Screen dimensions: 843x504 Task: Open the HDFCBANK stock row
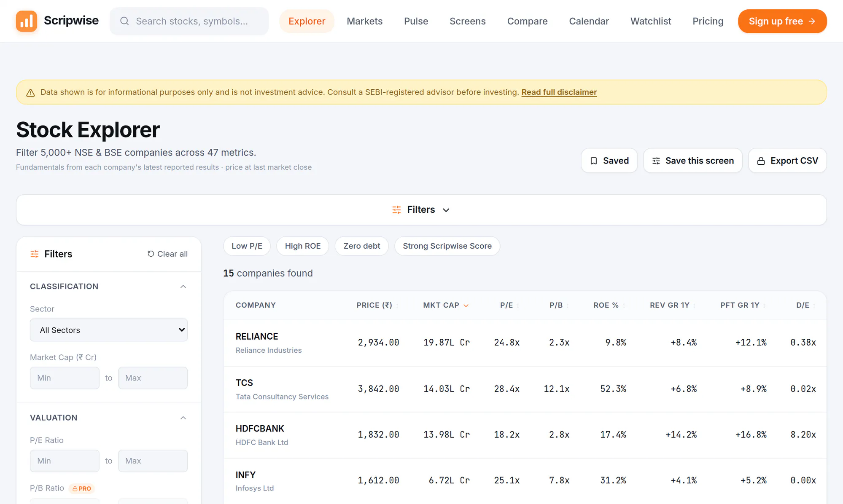pos(525,435)
